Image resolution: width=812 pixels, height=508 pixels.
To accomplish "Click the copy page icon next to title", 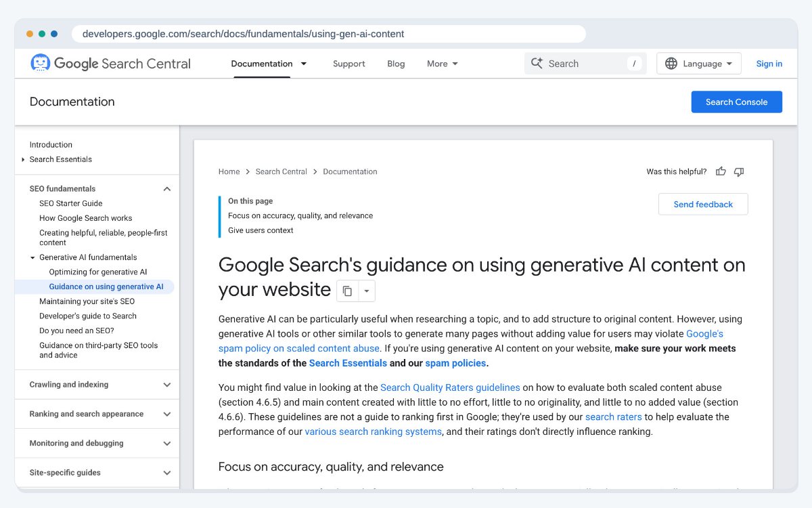I will (347, 291).
